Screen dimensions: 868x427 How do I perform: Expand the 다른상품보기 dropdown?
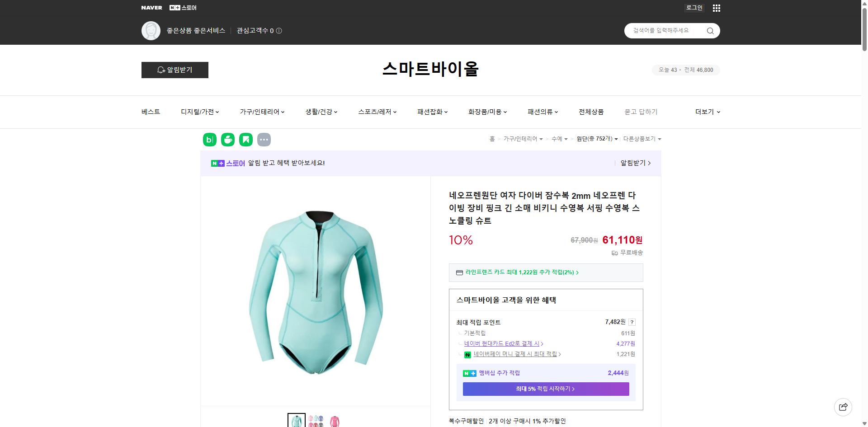[x=642, y=139]
